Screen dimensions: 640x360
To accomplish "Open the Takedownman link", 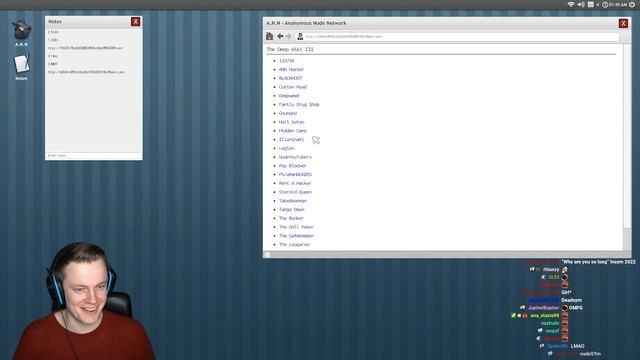I will tap(293, 201).
